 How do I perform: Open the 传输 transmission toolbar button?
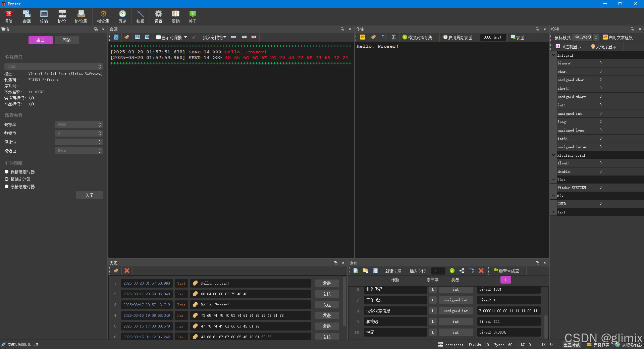[44, 17]
